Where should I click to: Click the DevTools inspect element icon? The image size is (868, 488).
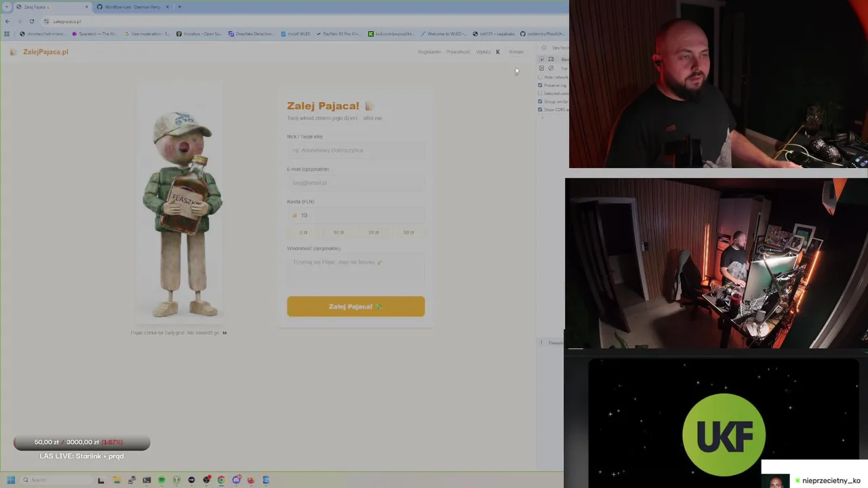point(541,60)
